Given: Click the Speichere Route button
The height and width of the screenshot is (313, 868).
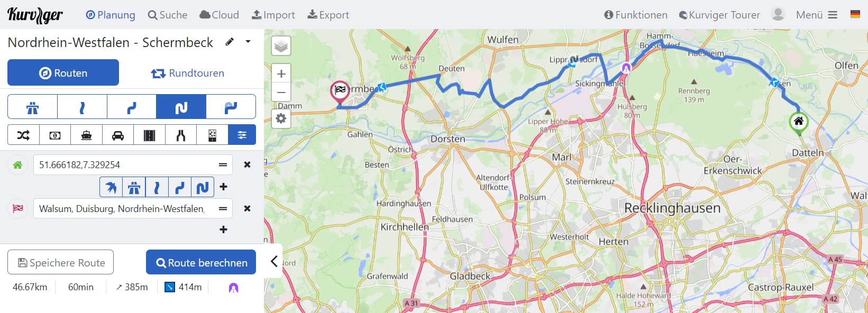Looking at the screenshot, I should coord(61,262).
